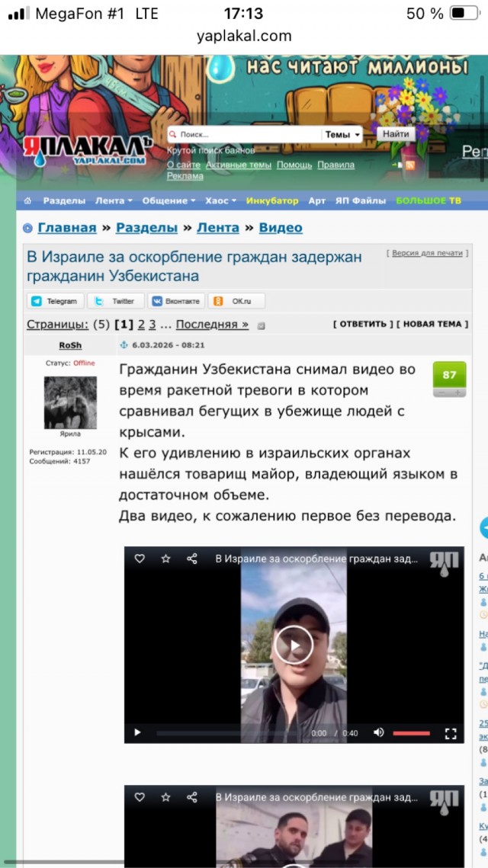Adjust the first video's red volume slider

pyautogui.click(x=412, y=733)
